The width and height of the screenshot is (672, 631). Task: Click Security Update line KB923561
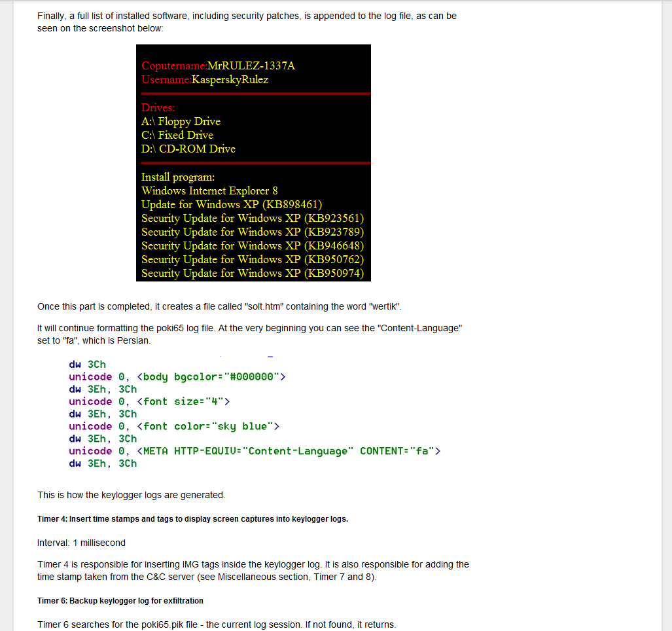[253, 218]
